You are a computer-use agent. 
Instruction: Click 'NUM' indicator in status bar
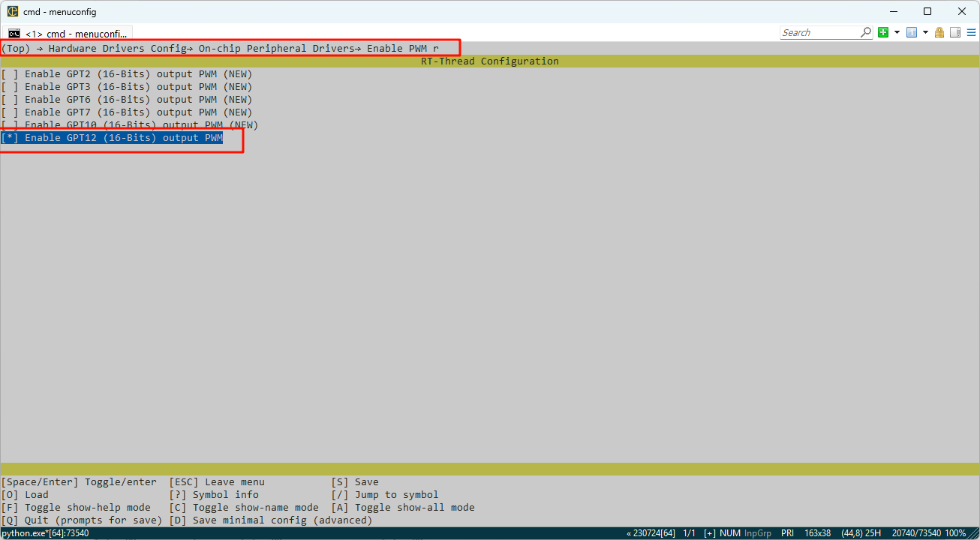click(x=730, y=533)
